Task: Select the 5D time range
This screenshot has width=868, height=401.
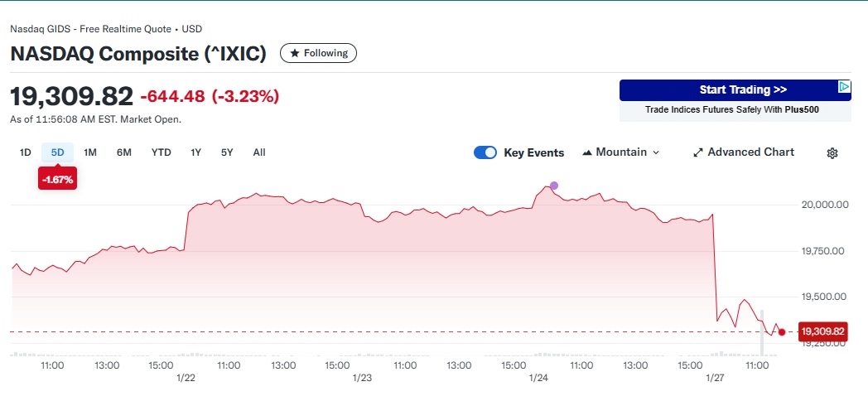Action: pos(57,152)
